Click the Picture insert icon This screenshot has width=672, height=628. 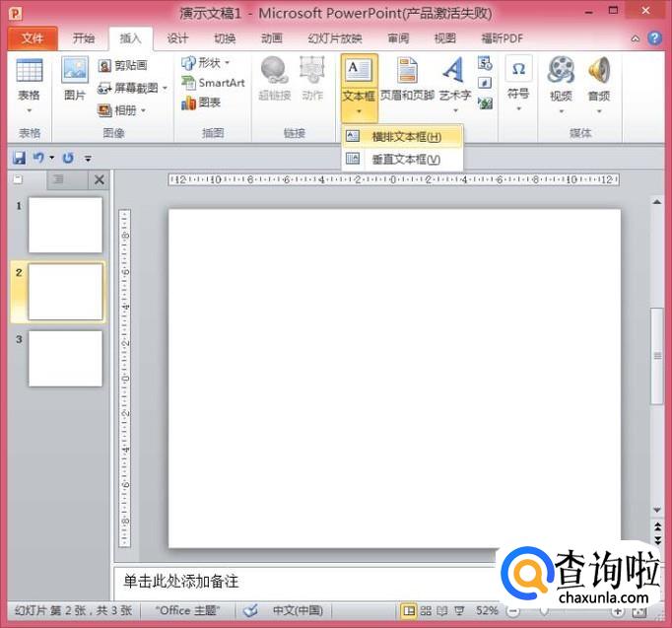tap(75, 82)
